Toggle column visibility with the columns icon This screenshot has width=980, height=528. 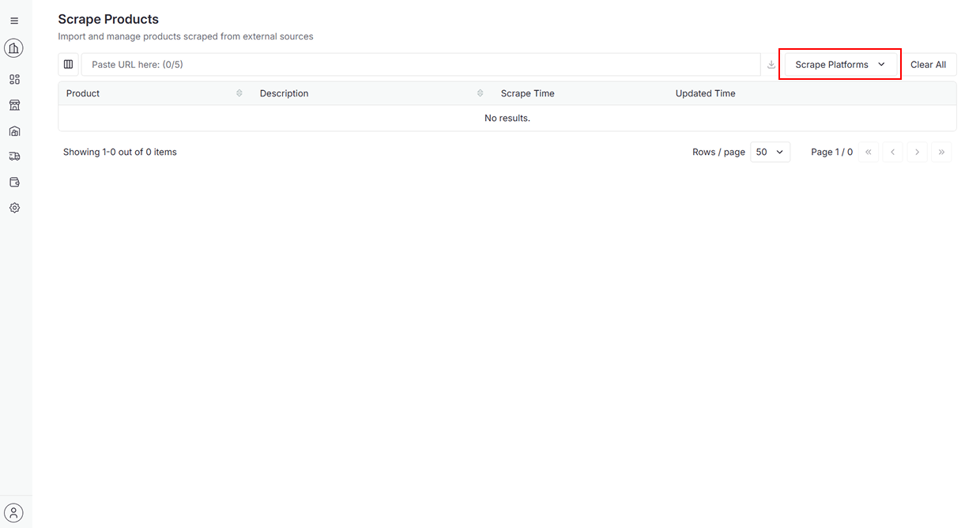tap(69, 65)
